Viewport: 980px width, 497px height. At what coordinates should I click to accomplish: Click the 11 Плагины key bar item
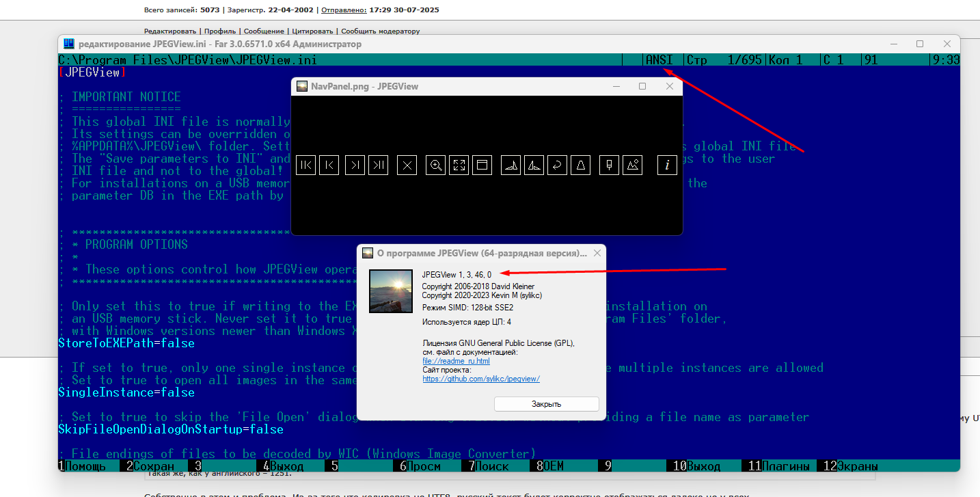click(x=779, y=466)
